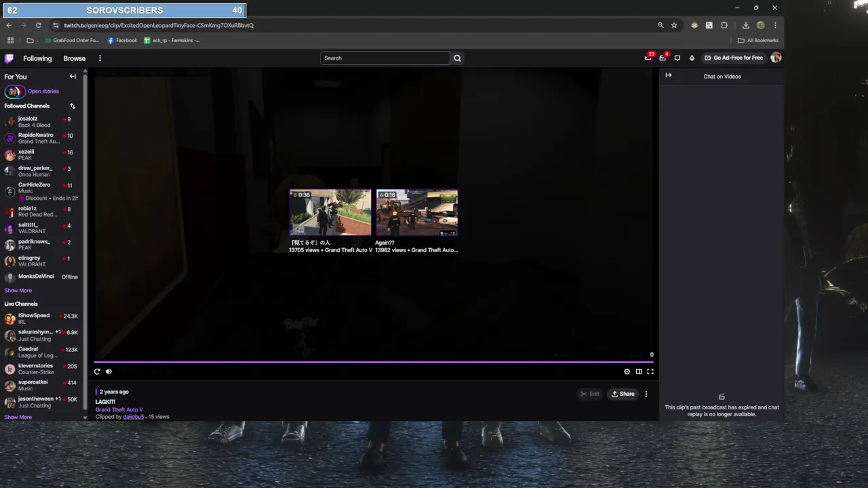This screenshot has width=868, height=488.
Task: Seek on the purple clip progress bar
Action: (x=374, y=363)
